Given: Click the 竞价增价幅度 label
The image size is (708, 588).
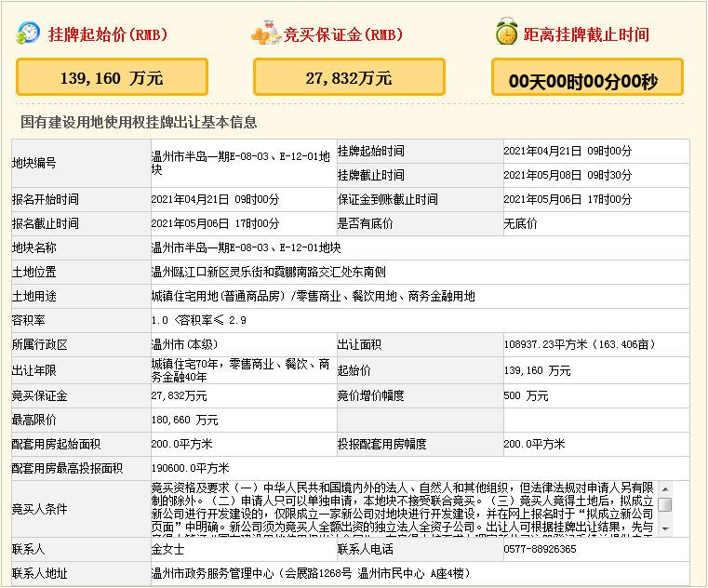Looking at the screenshot, I should click(371, 395).
